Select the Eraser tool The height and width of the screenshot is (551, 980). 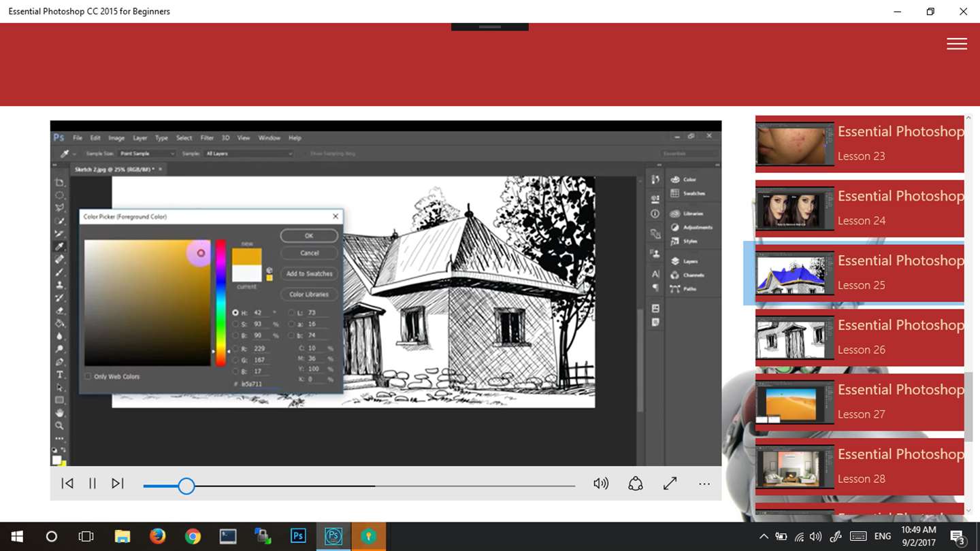point(60,311)
